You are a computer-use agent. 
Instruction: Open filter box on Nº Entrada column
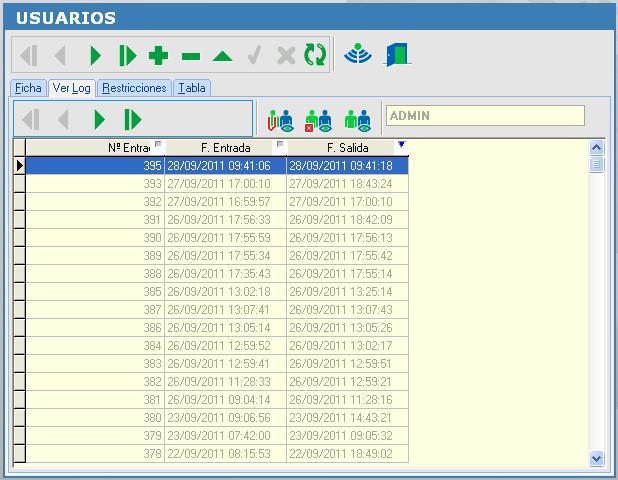tap(158, 144)
